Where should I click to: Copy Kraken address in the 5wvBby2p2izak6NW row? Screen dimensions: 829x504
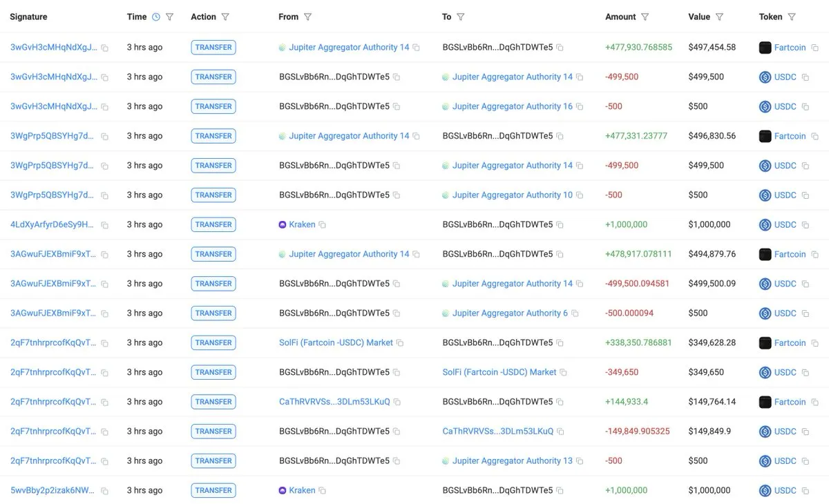click(x=323, y=491)
